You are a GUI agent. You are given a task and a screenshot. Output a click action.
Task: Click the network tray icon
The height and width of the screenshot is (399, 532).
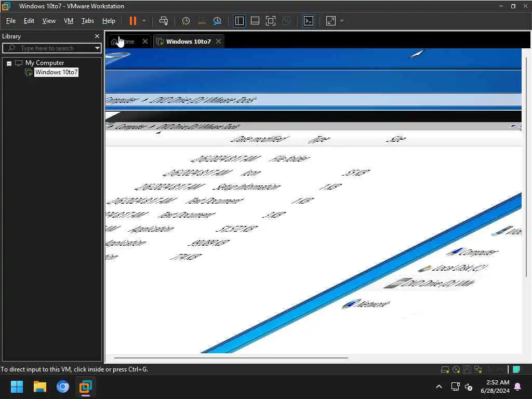(455, 387)
